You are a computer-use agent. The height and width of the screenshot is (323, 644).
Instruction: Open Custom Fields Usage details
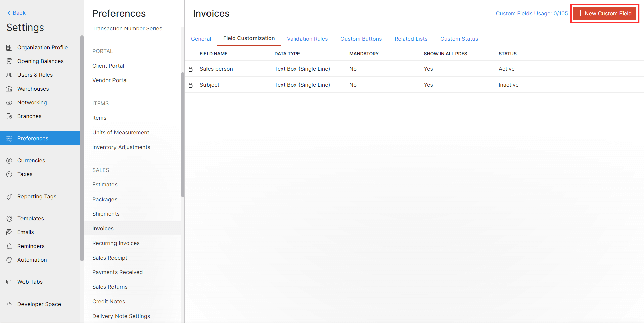[x=532, y=13]
